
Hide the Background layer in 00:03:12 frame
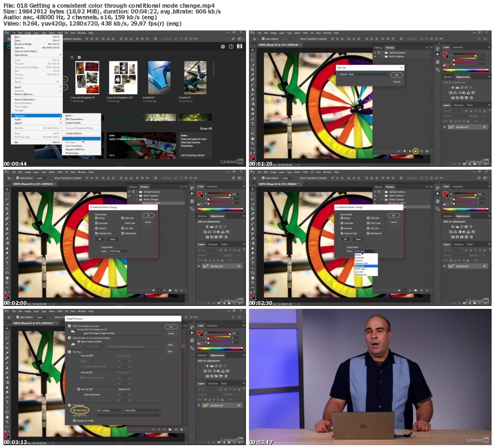click(199, 405)
